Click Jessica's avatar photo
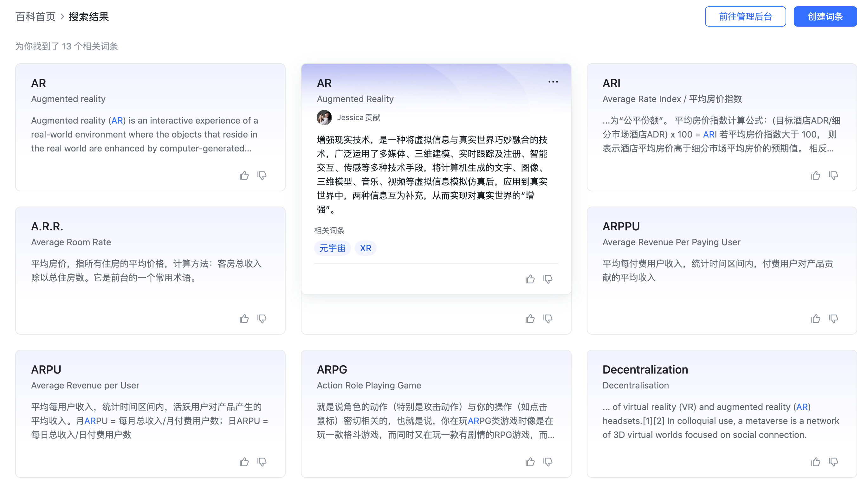This screenshot has height=493, width=868. tap(324, 118)
